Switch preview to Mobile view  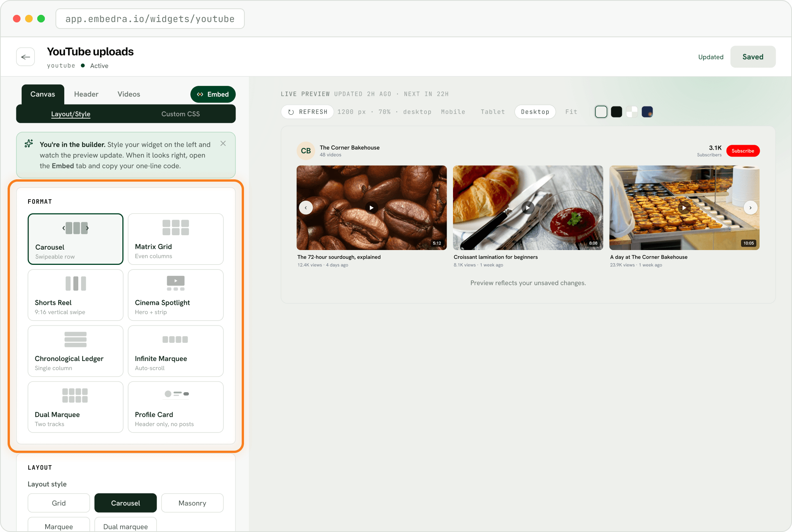click(453, 112)
